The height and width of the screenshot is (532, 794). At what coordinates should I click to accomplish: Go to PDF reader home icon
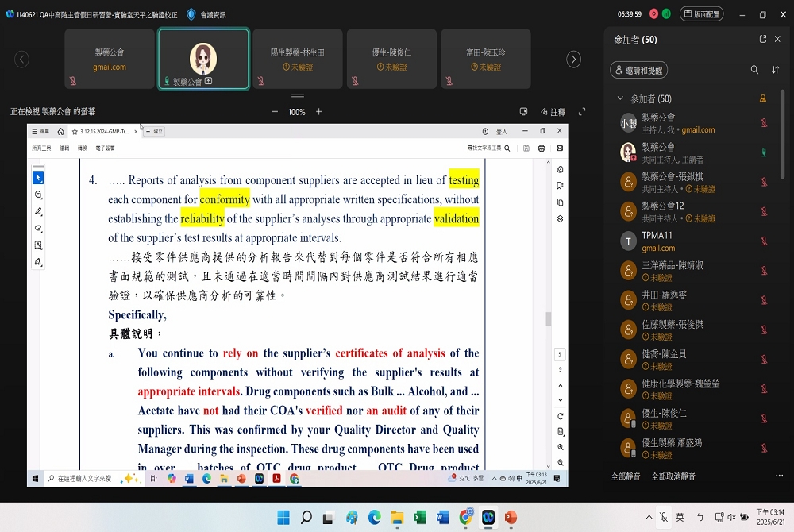click(61, 131)
